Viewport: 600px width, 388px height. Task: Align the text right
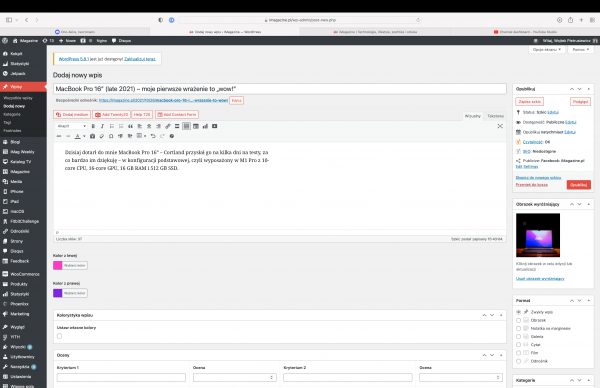pyautogui.click(x=158, y=126)
